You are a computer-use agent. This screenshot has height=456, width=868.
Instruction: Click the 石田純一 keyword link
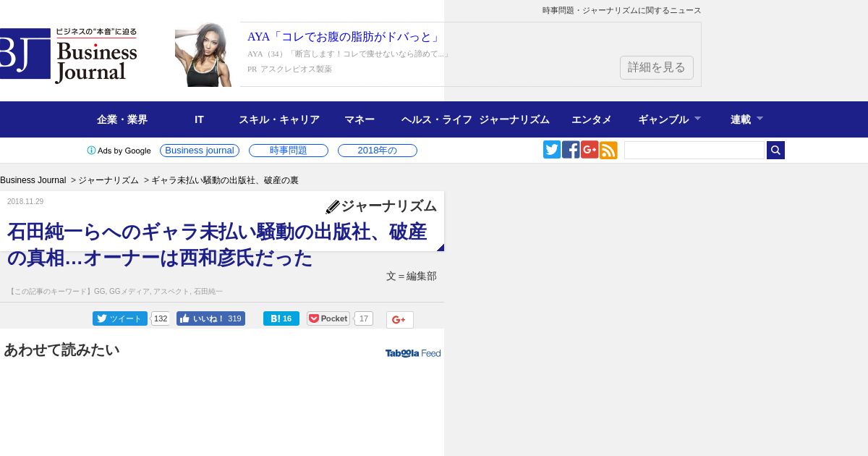208,292
